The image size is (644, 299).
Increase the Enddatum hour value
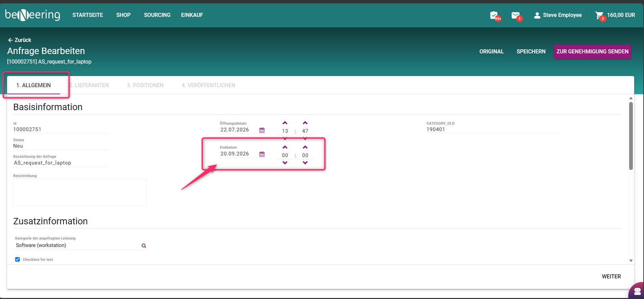(x=285, y=147)
